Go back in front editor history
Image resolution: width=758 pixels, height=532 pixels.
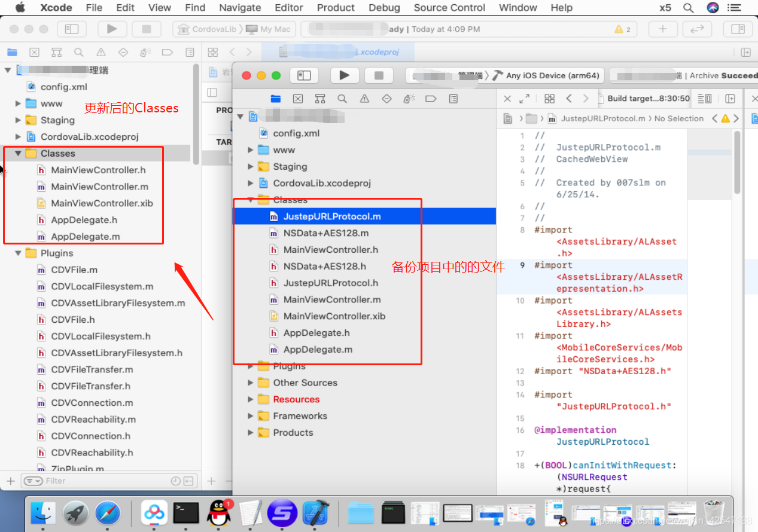(x=569, y=99)
